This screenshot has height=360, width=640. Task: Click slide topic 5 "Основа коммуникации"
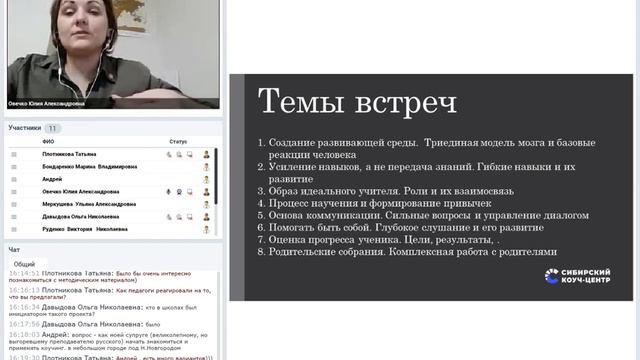point(423,215)
